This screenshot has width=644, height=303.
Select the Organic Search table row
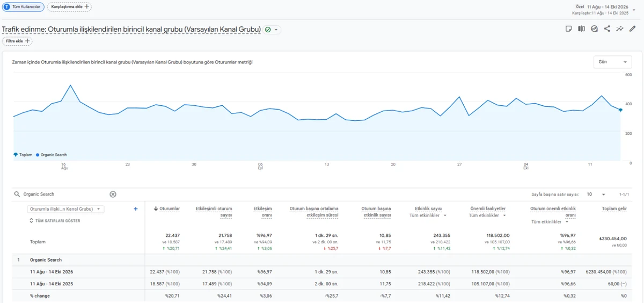[322, 260]
